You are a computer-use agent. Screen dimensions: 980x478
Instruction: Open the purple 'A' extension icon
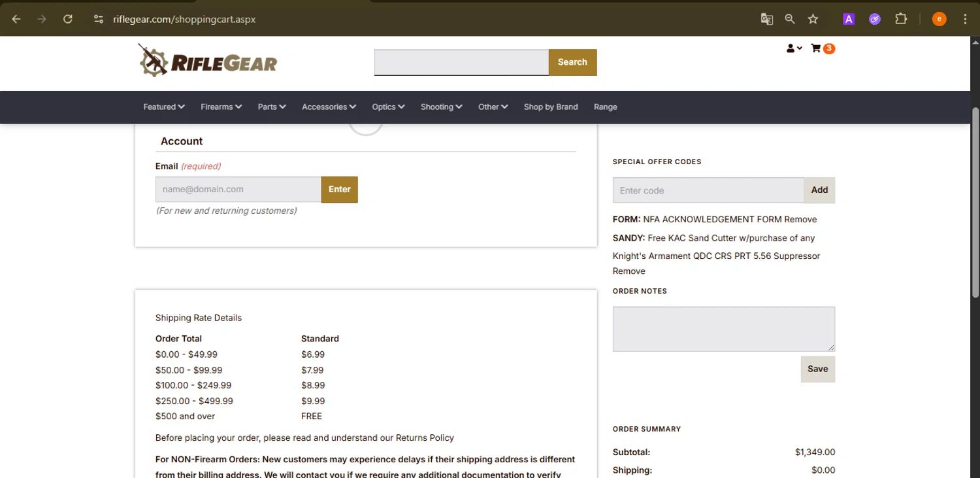point(849,19)
